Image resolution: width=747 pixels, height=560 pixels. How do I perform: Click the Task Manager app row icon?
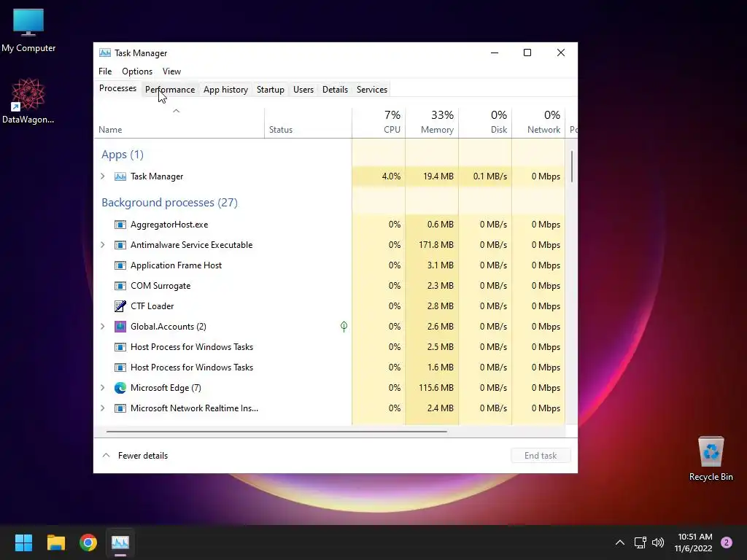(x=120, y=176)
